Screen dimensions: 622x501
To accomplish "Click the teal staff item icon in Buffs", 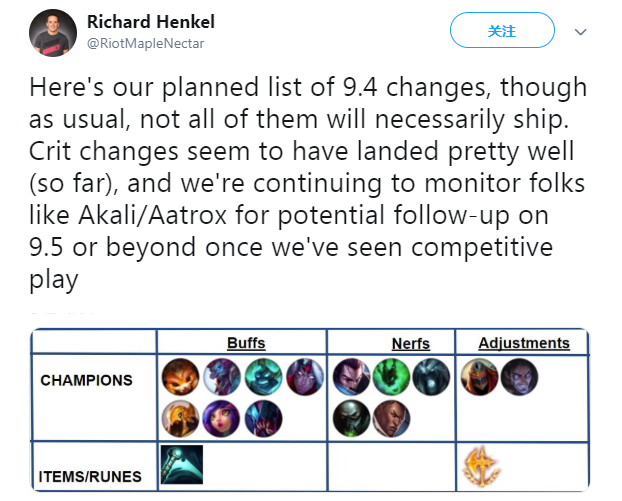I will pyautogui.click(x=181, y=465).
